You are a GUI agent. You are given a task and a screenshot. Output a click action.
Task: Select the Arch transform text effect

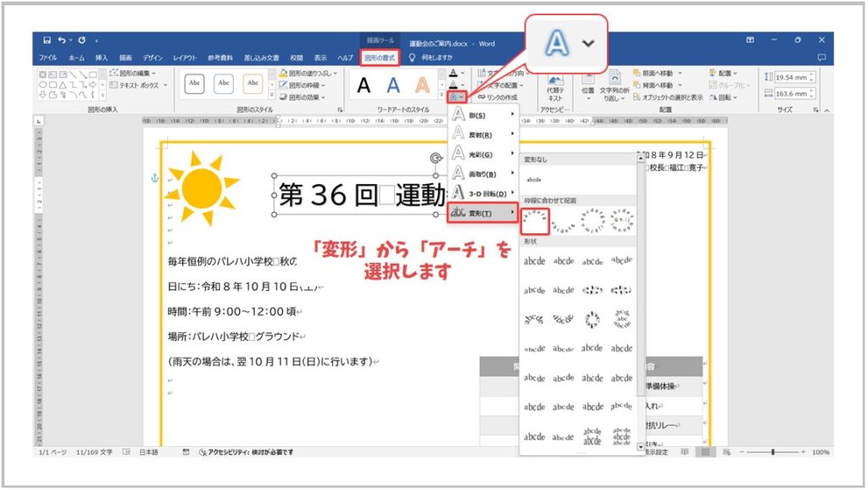(x=535, y=221)
